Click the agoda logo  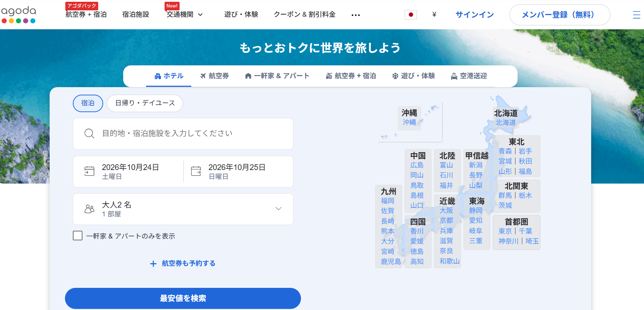(19, 15)
